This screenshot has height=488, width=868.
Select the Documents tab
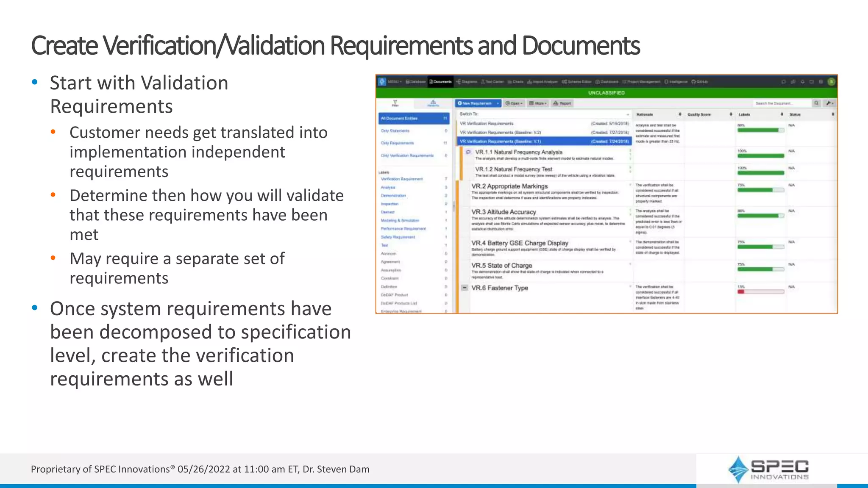(441, 82)
